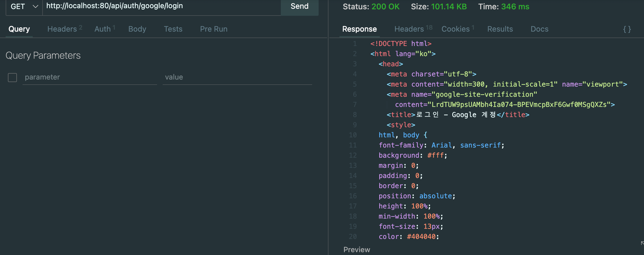644x255 pixels.
Task: Click the parameter value input field
Action: (x=237, y=77)
